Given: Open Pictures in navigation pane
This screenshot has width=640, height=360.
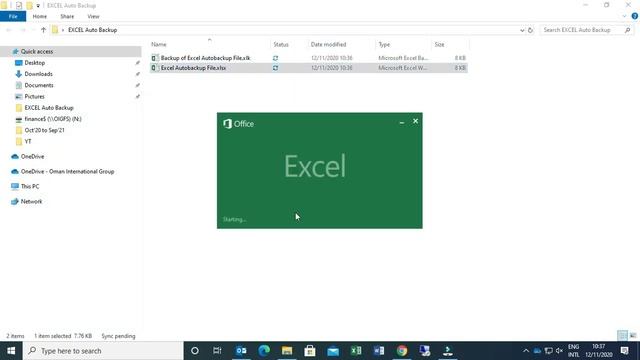Looking at the screenshot, I should pos(34,96).
